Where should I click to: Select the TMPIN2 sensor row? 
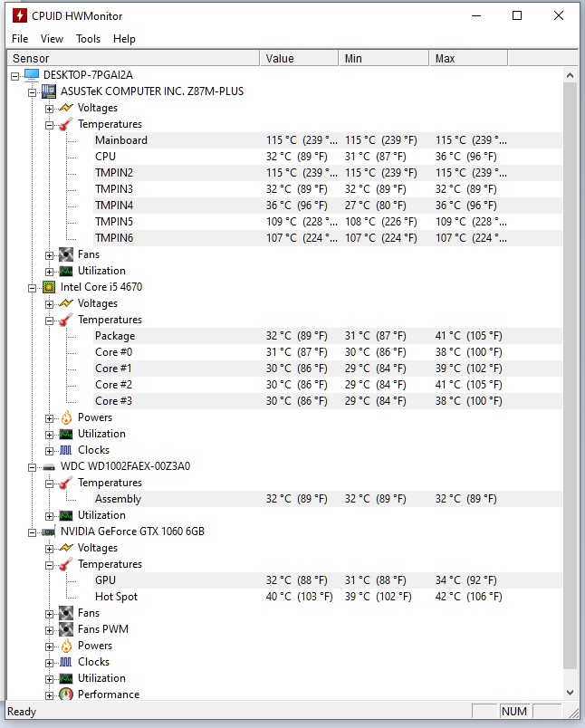click(x=327, y=173)
